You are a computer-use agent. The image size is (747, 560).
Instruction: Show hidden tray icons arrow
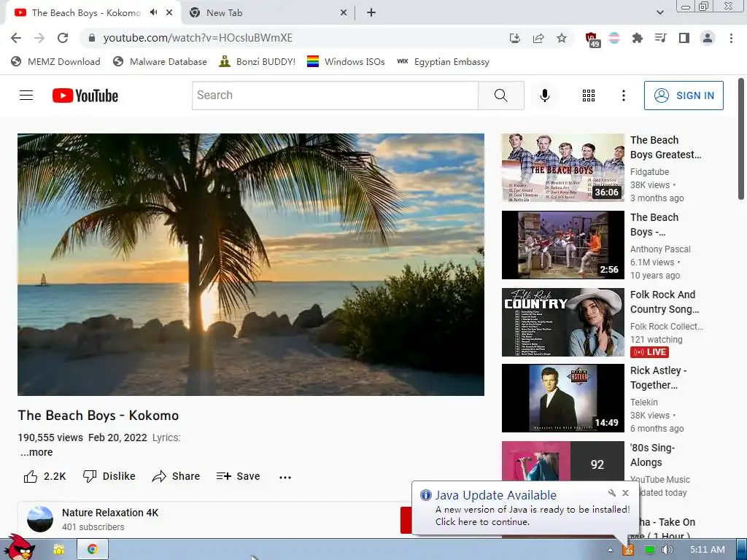pos(610,550)
